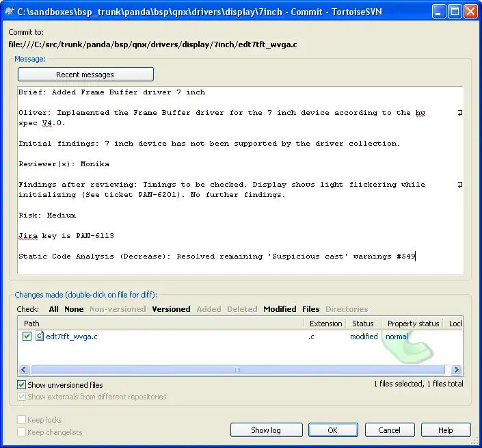Viewport: 482px width, 448px height.
Task: Click the TortoiseSVN title bar icon
Action: tap(9, 12)
